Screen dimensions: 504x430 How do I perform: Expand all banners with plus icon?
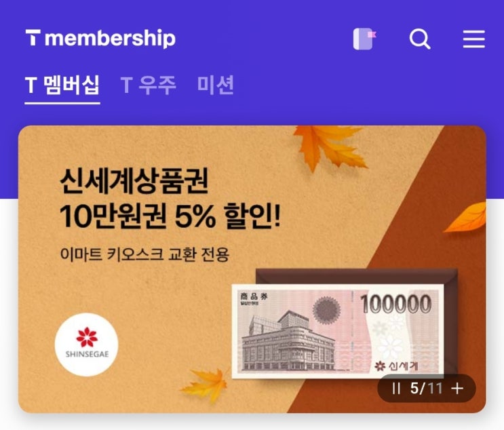click(457, 389)
